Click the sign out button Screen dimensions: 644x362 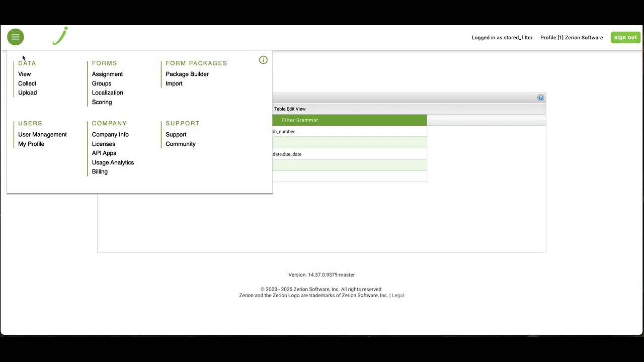625,37
